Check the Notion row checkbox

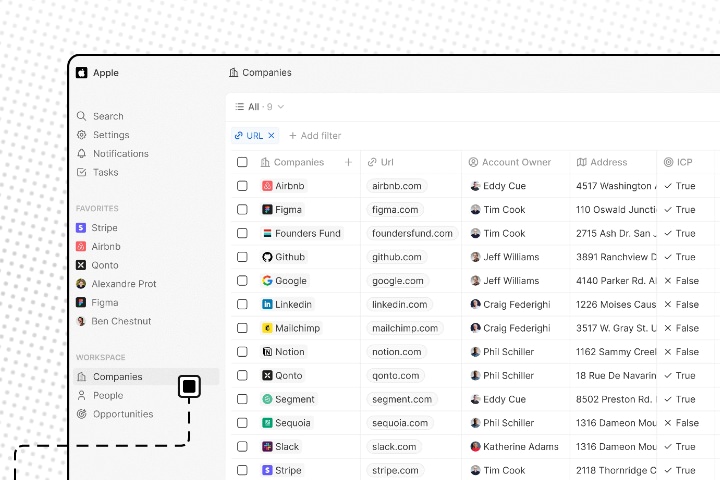pos(242,352)
